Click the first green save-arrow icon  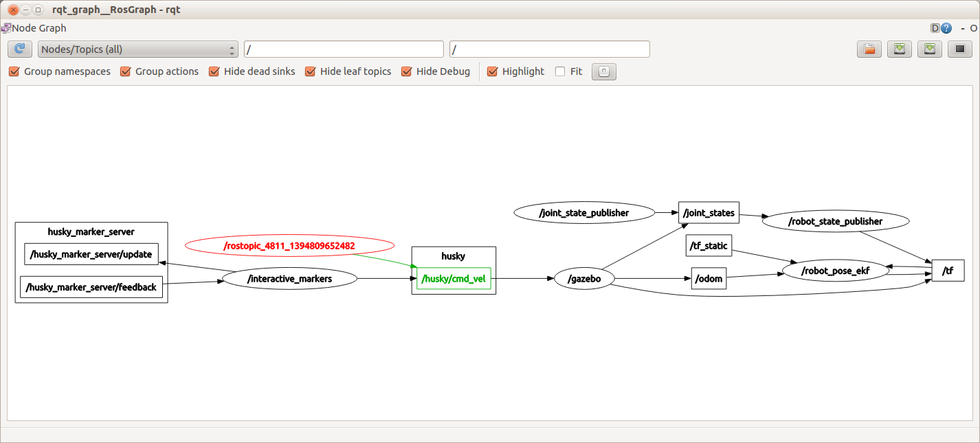[900, 49]
